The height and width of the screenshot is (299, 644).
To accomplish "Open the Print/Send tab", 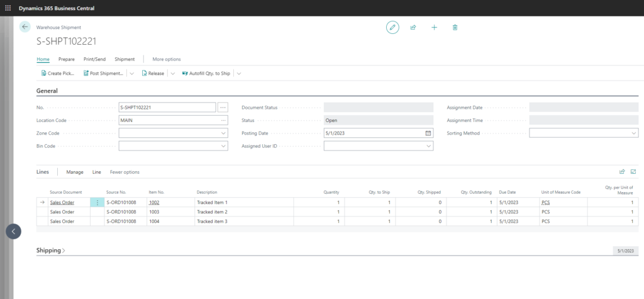I will pyautogui.click(x=94, y=59).
